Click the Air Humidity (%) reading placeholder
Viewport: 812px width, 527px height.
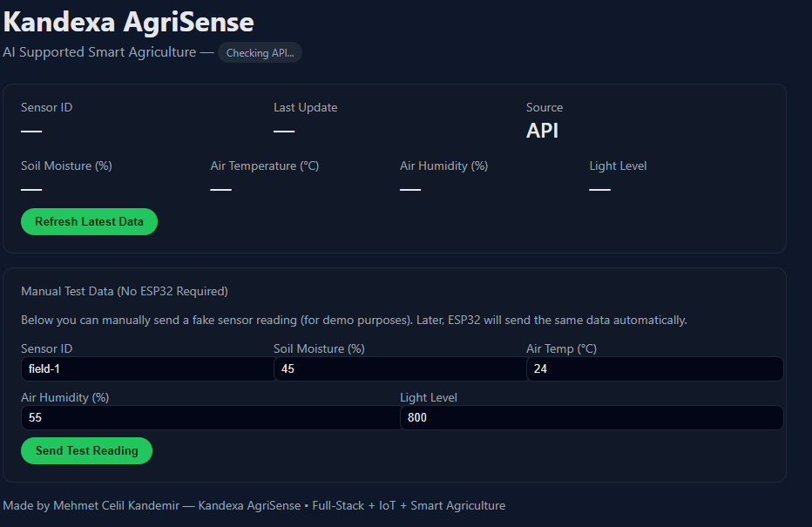pyautogui.click(x=410, y=188)
